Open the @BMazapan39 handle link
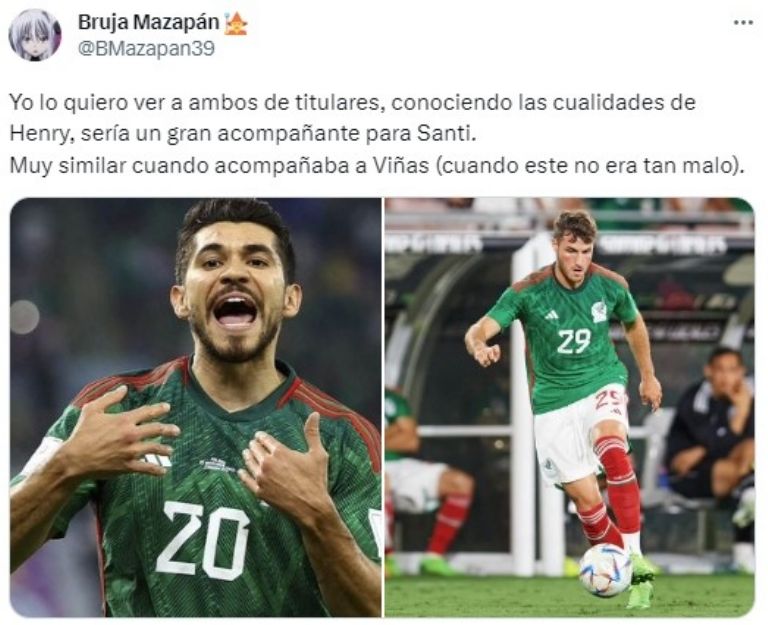This screenshot has height=625, width=768. (x=146, y=48)
